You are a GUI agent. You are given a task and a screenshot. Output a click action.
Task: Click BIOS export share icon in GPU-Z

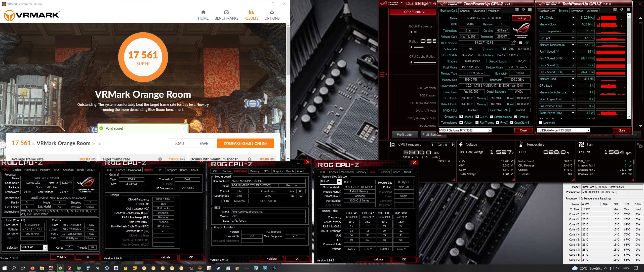513,43
